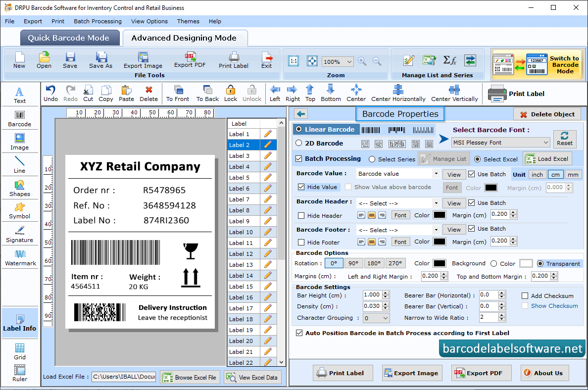Select the Transparent background radio button
Image resolution: width=588 pixels, height=390 pixels.
pyautogui.click(x=540, y=264)
